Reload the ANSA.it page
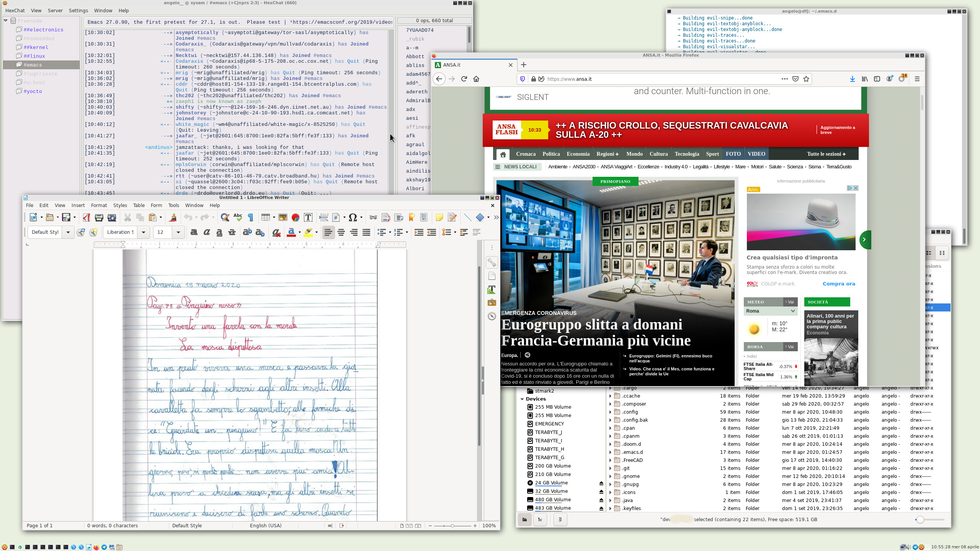Screen dimensions: 980x551 (x=464, y=79)
